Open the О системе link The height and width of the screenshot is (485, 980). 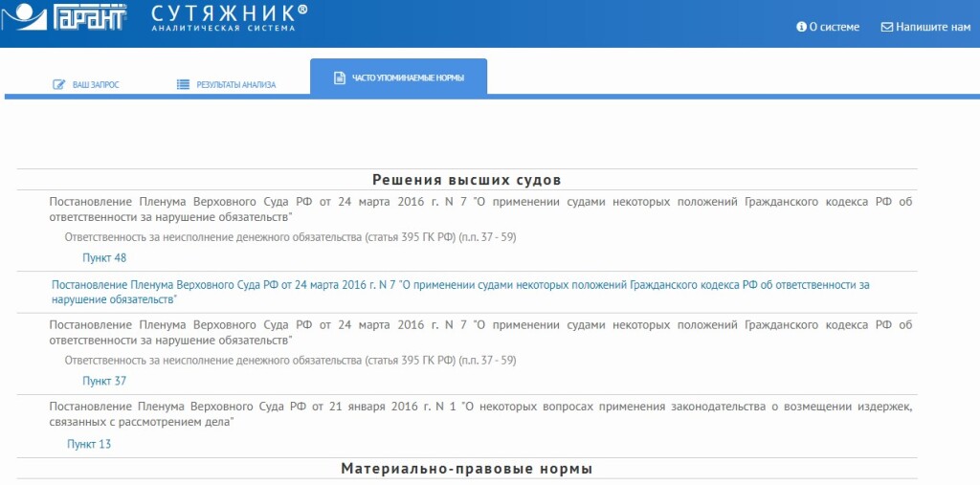tap(834, 27)
